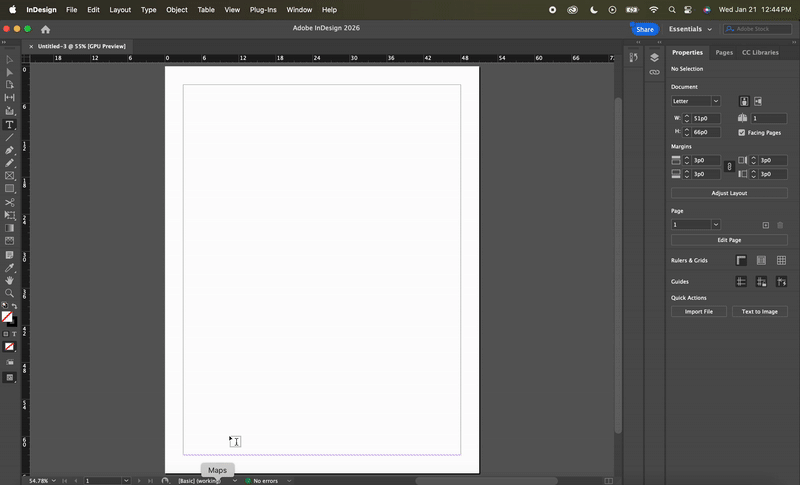The image size is (800, 485).
Task: Click the Import File button
Action: 698,312
